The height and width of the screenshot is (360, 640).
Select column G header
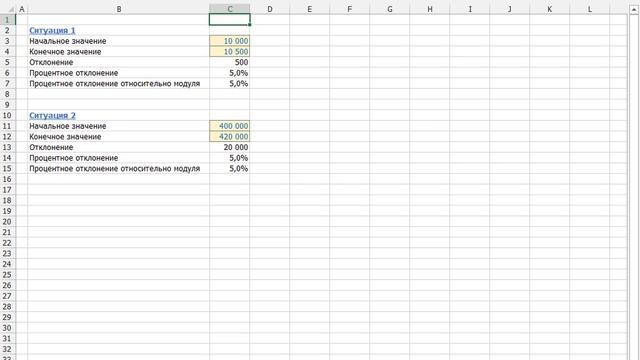coord(389,9)
